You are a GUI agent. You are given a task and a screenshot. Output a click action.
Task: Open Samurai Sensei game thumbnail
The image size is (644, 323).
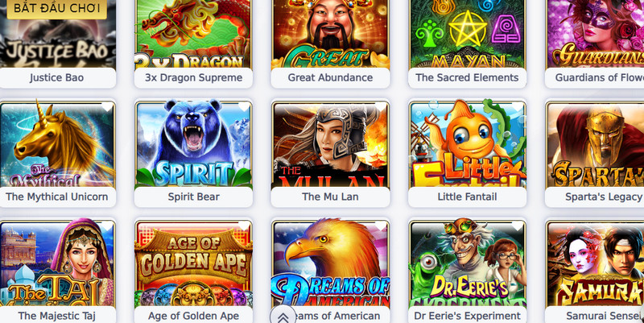point(595,264)
